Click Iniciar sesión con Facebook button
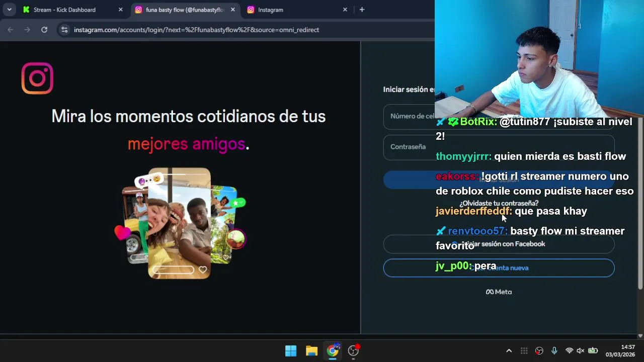This screenshot has height=362, width=644. 499,244
